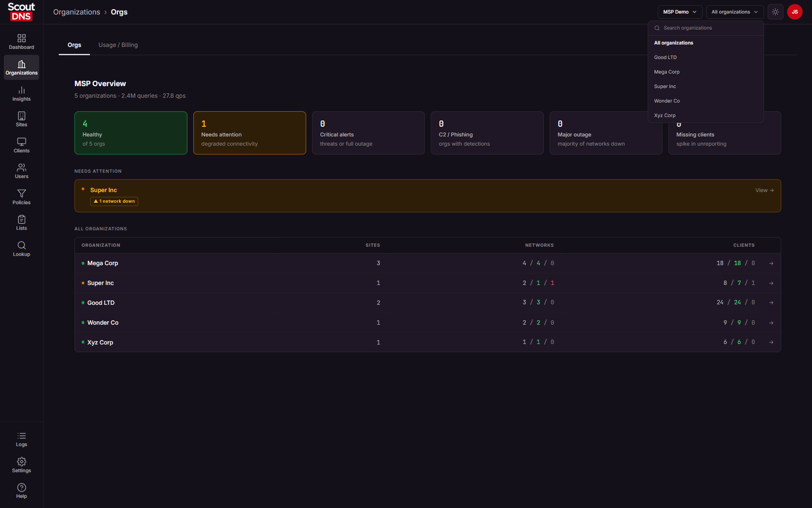Image resolution: width=812 pixels, height=508 pixels.
Task: Click the Networks column header
Action: click(539, 245)
